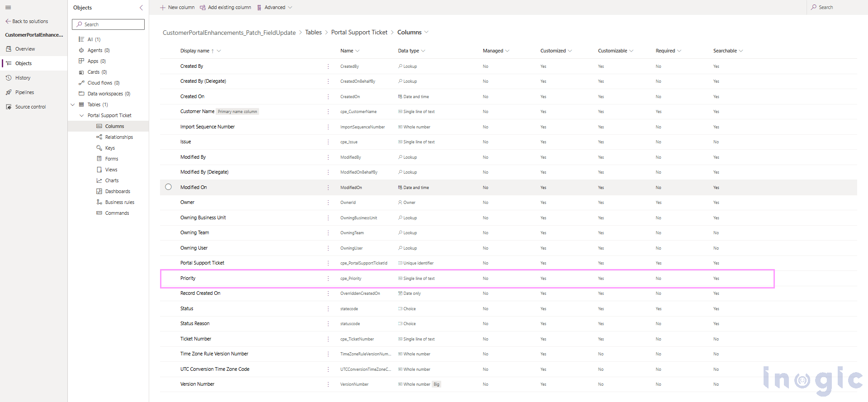Collapse the Portal Support Ticket tree node
This screenshot has width=868, height=402.
pyautogui.click(x=81, y=115)
